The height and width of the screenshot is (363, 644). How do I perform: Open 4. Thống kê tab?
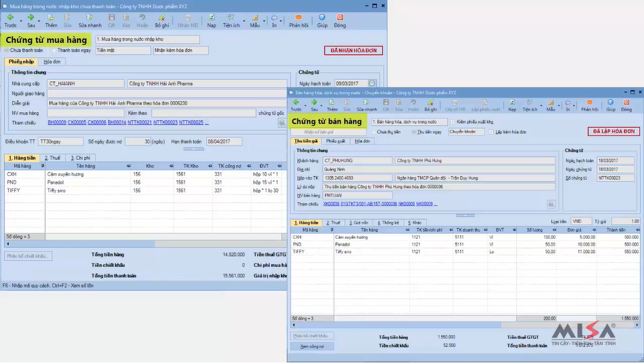coord(388,223)
